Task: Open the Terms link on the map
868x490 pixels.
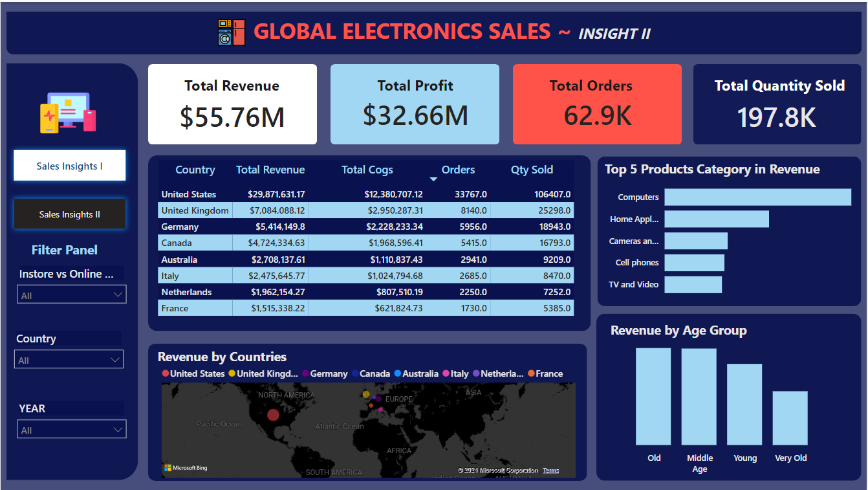Action: point(550,471)
